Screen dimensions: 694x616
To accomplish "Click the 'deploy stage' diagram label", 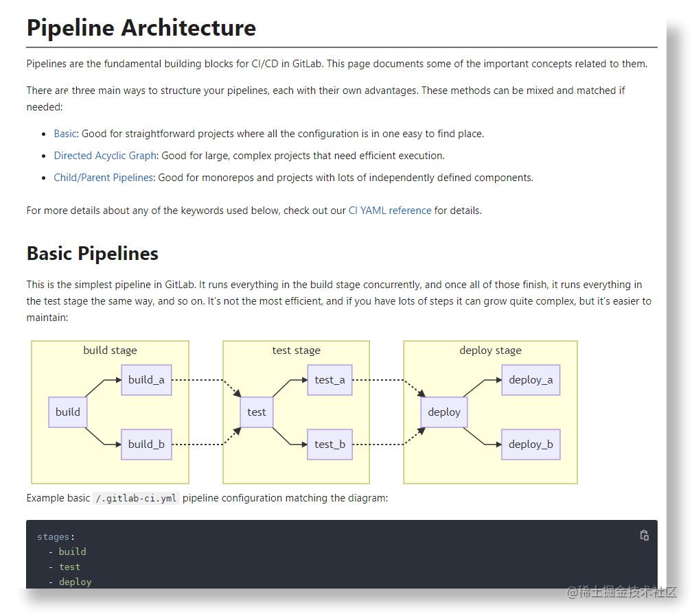I will pos(490,351).
